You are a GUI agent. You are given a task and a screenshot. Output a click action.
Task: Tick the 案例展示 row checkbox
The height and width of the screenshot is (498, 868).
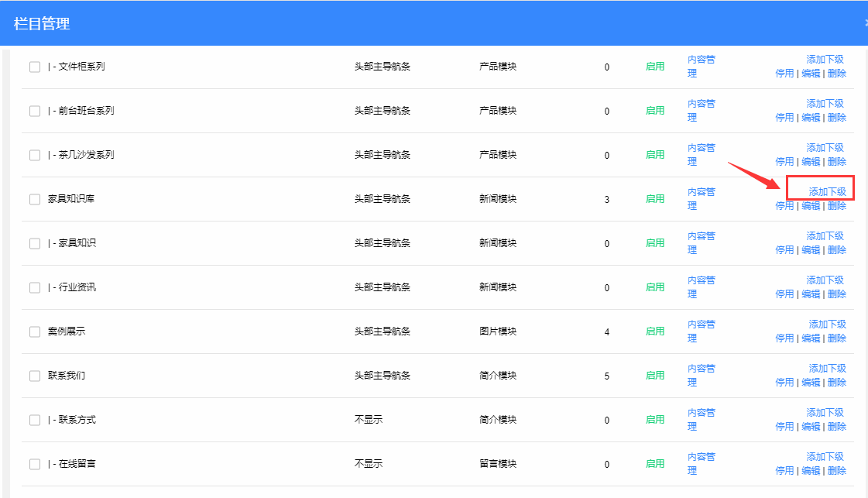35,331
